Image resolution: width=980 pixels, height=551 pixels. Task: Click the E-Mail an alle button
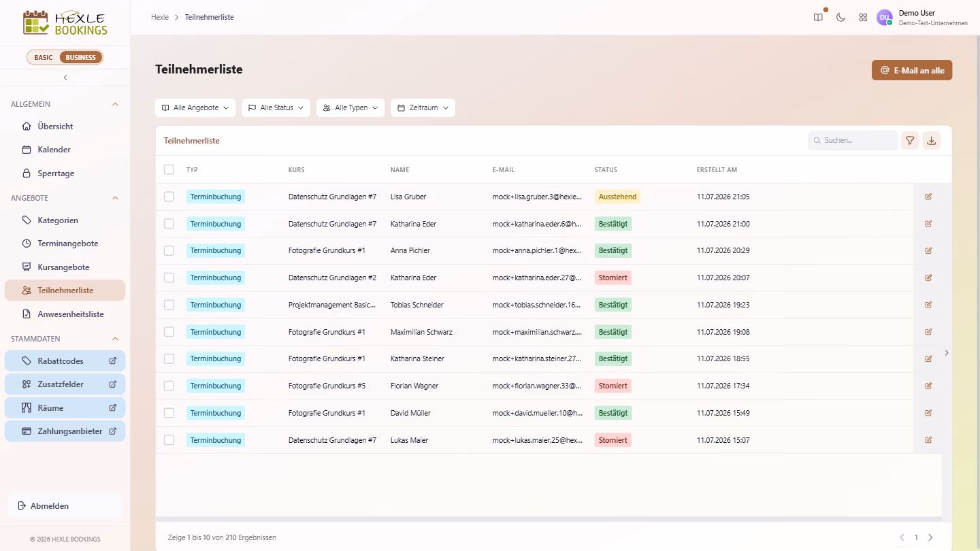pyautogui.click(x=912, y=70)
